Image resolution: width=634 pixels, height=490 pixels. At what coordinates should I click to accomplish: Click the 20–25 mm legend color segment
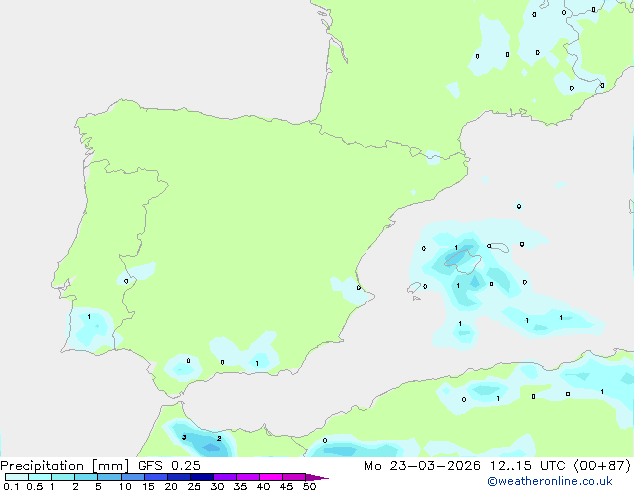click(x=179, y=477)
